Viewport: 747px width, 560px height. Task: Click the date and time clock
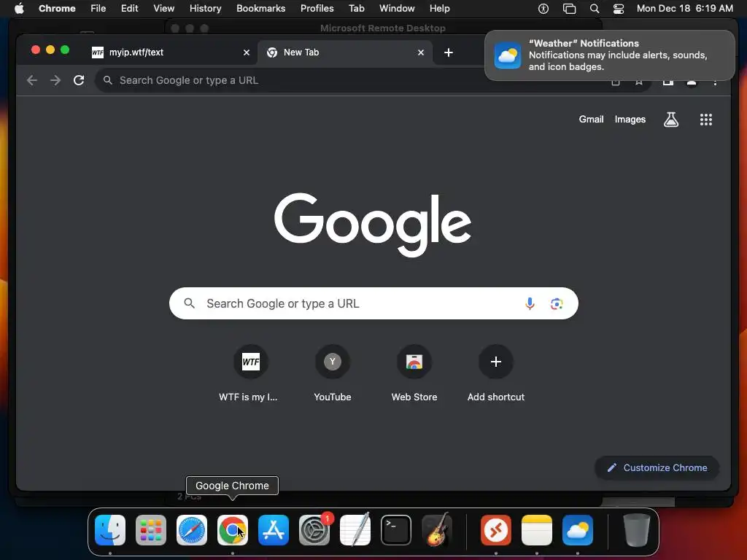click(684, 8)
